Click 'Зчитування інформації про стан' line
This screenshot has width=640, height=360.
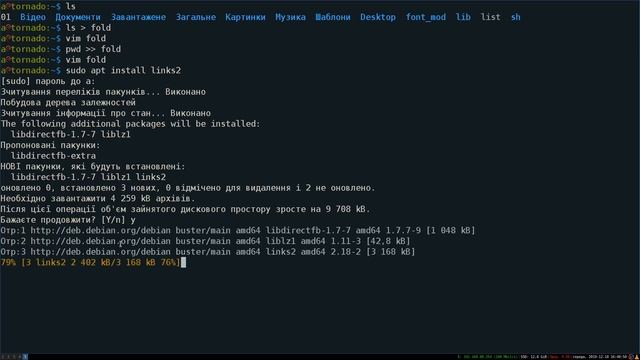tap(106, 113)
